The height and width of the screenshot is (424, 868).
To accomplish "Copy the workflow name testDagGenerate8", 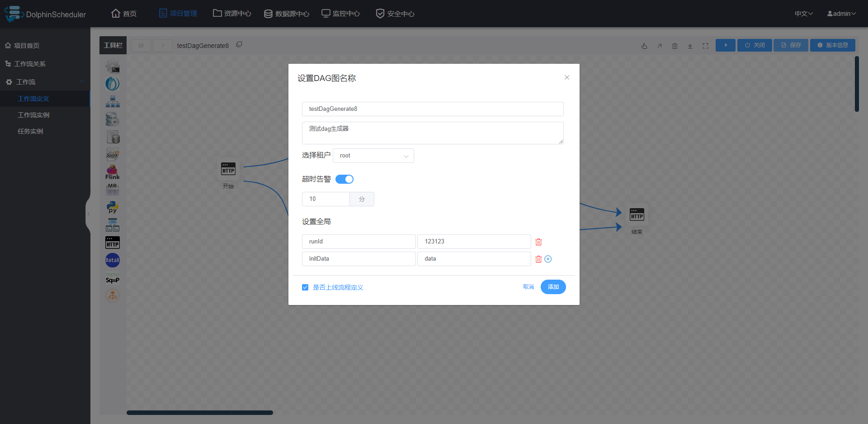I will pos(239,44).
